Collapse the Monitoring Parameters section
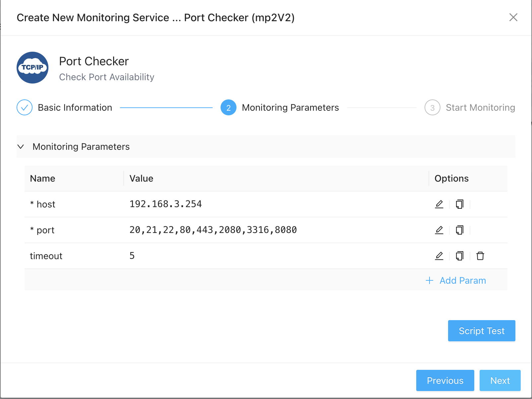Screen dimensions: 532x399 pyautogui.click(x=21, y=146)
